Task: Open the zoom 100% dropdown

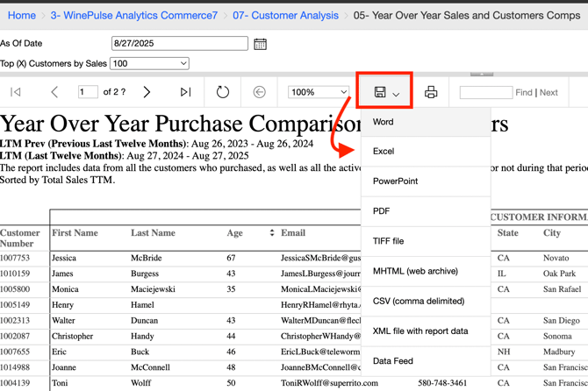Action: click(319, 92)
